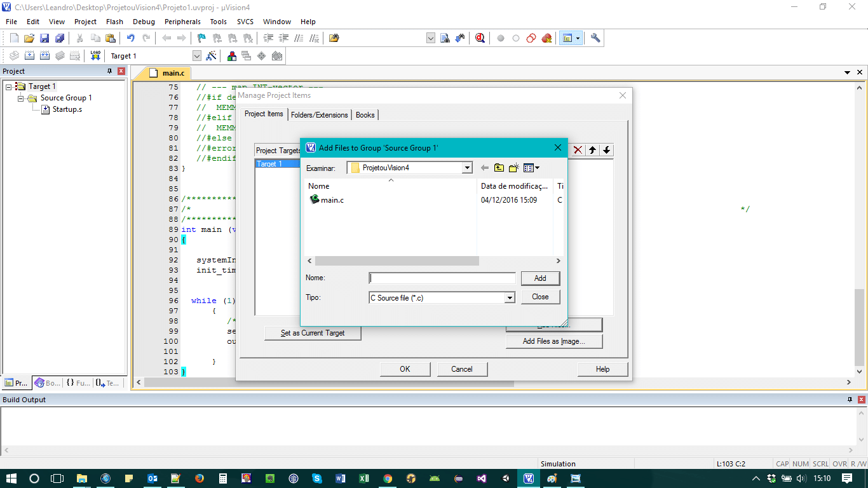
Task: Click the Create New Folder icon
Action: tap(513, 168)
